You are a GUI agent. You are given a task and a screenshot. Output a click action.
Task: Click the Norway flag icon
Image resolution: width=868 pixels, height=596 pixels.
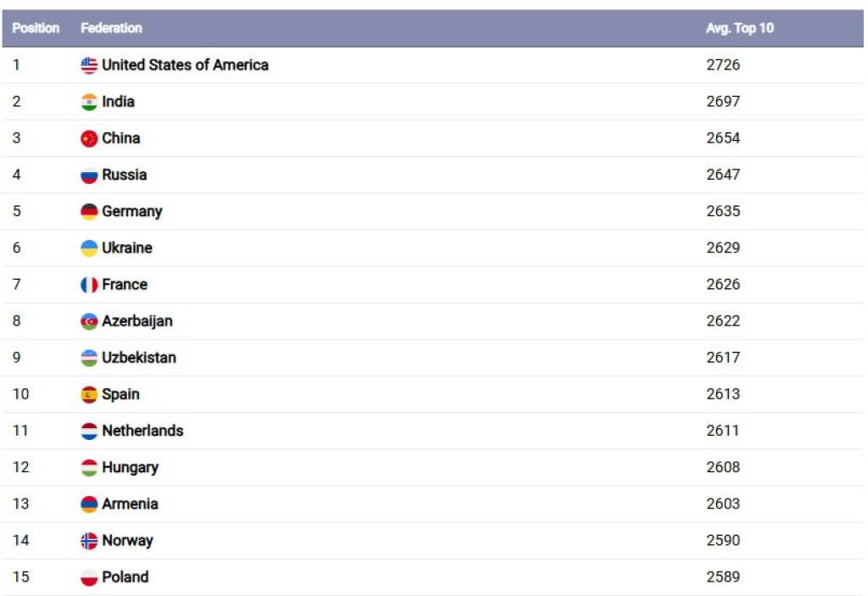click(89, 541)
